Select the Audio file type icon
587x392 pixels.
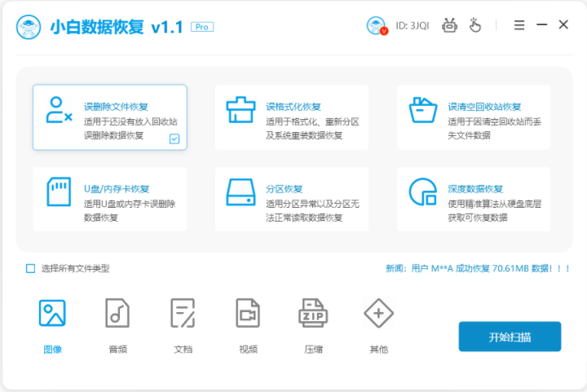117,314
